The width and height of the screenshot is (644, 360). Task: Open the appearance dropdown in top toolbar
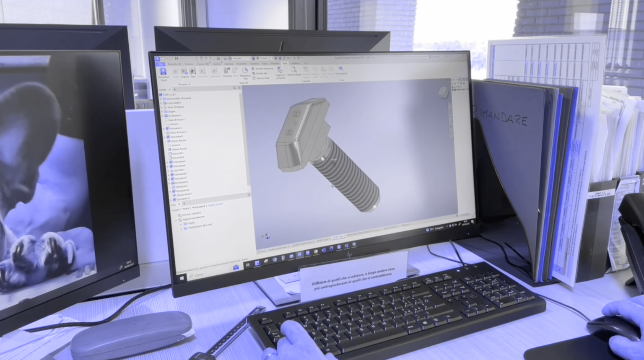[264, 58]
